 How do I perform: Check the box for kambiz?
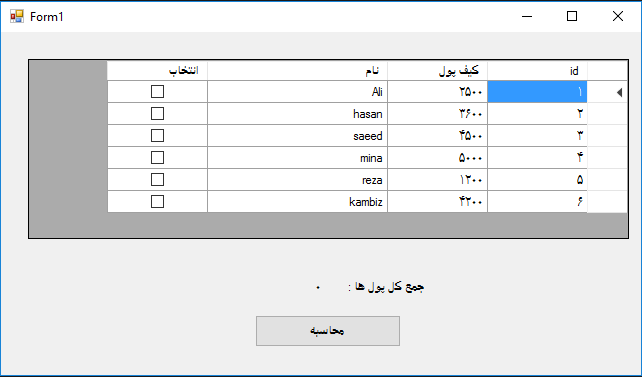coord(157,202)
